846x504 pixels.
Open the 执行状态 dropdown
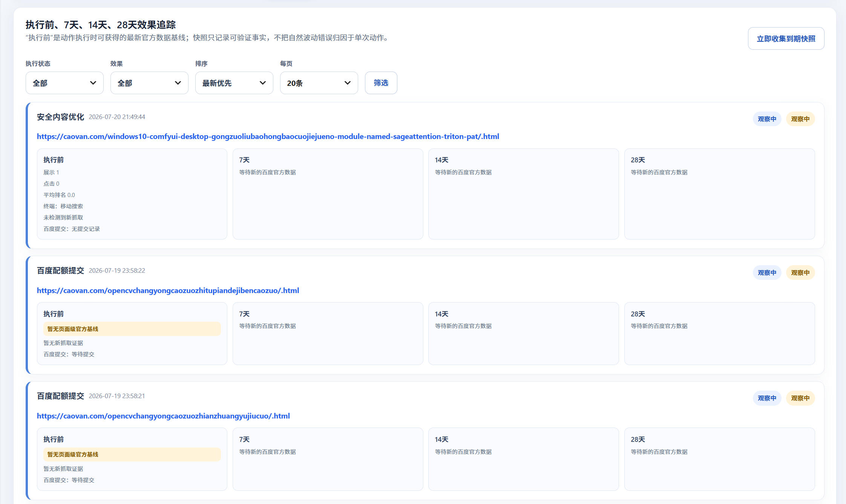[64, 83]
